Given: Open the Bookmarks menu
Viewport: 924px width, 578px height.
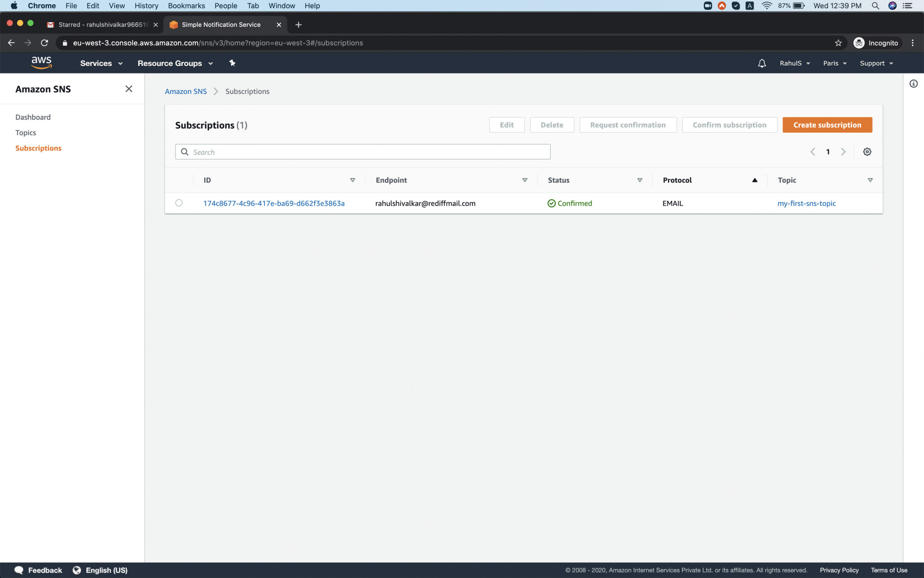Looking at the screenshot, I should 186,6.
